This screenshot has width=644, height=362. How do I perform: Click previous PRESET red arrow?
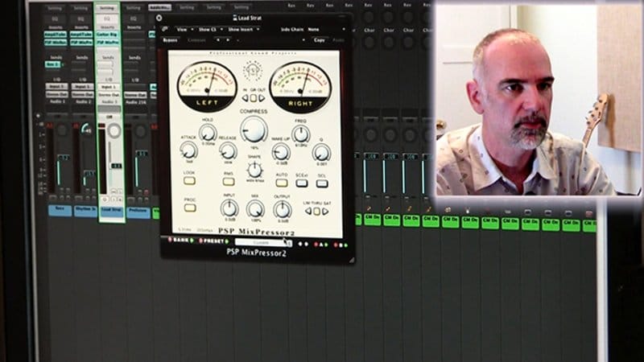coord(200,241)
